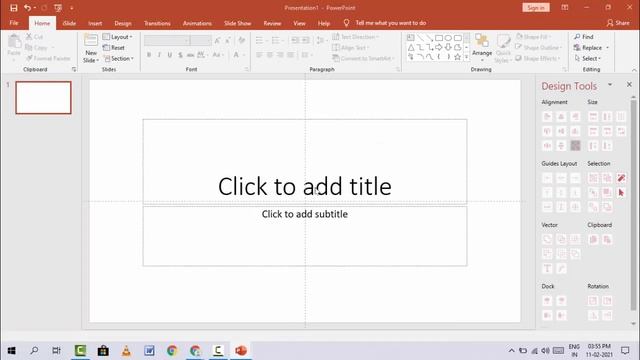Image resolution: width=640 pixels, height=360 pixels.
Task: Select the Star shape in shapes gallery
Action: [458, 57]
